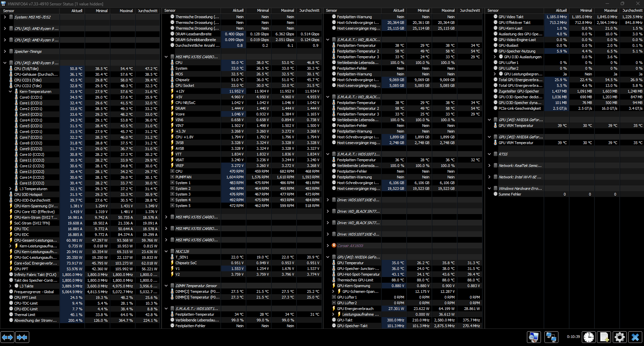Select Drive: WD_BLACK SN77... first row
644x346 pixels.
point(403,211)
